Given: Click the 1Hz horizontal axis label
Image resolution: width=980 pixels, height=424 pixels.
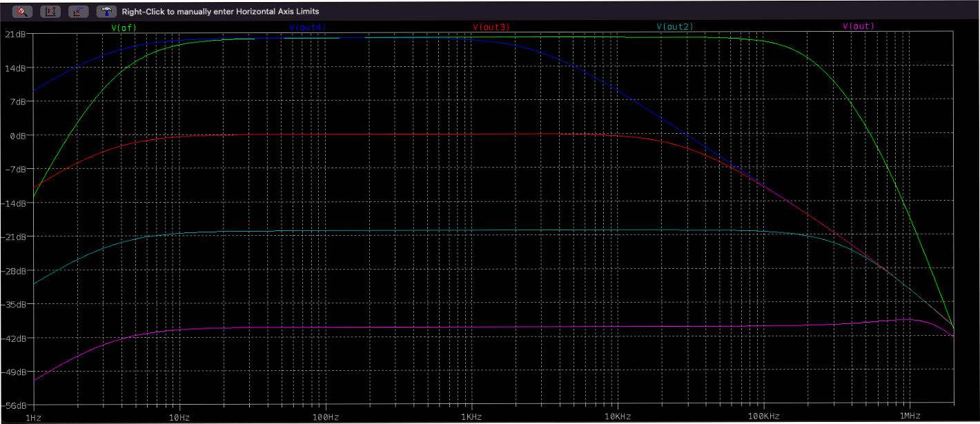Looking at the screenshot, I should 33,418.
